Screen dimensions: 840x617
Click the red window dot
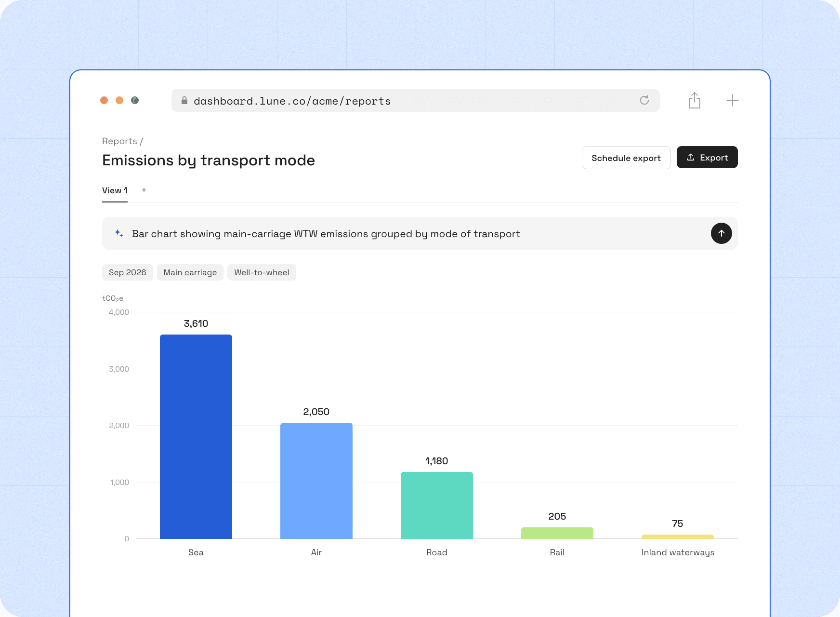(x=104, y=100)
